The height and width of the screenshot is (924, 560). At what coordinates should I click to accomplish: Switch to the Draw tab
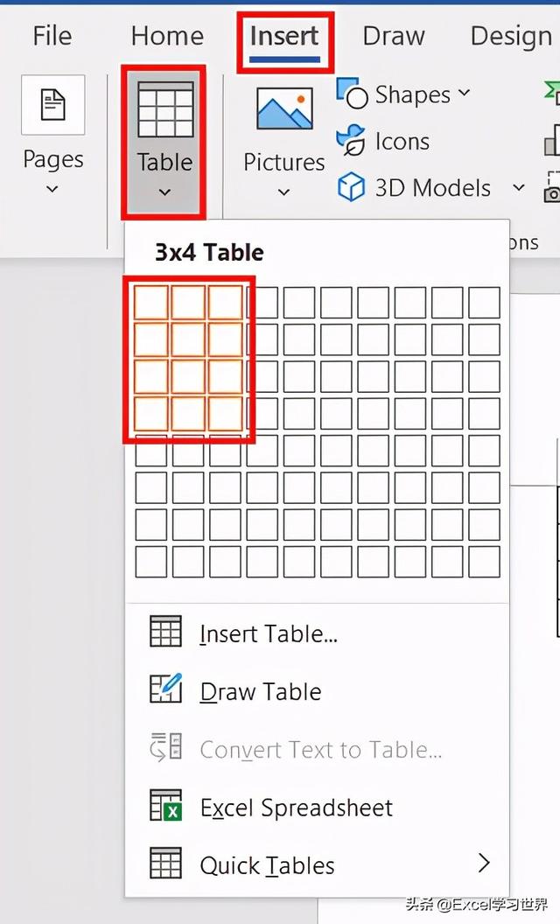pos(393,36)
